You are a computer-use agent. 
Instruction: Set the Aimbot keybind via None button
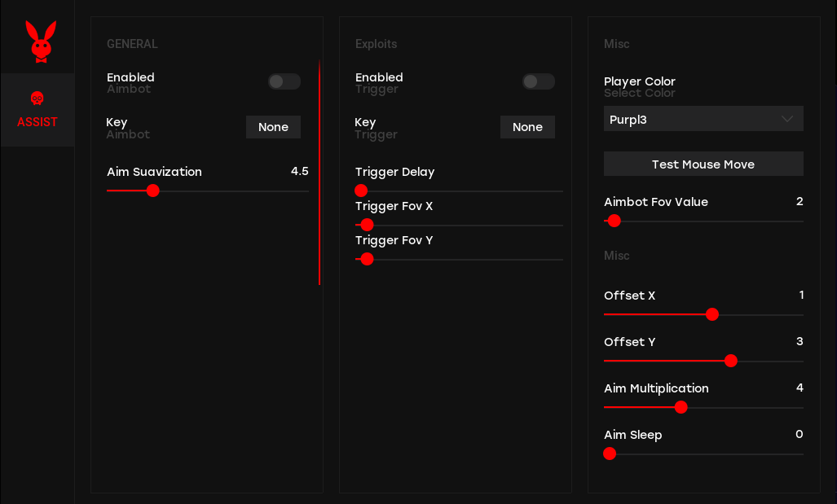click(273, 127)
